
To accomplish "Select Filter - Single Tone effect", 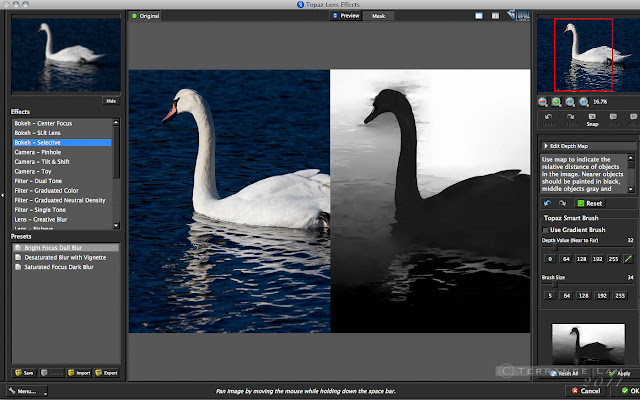I will 62,210.
